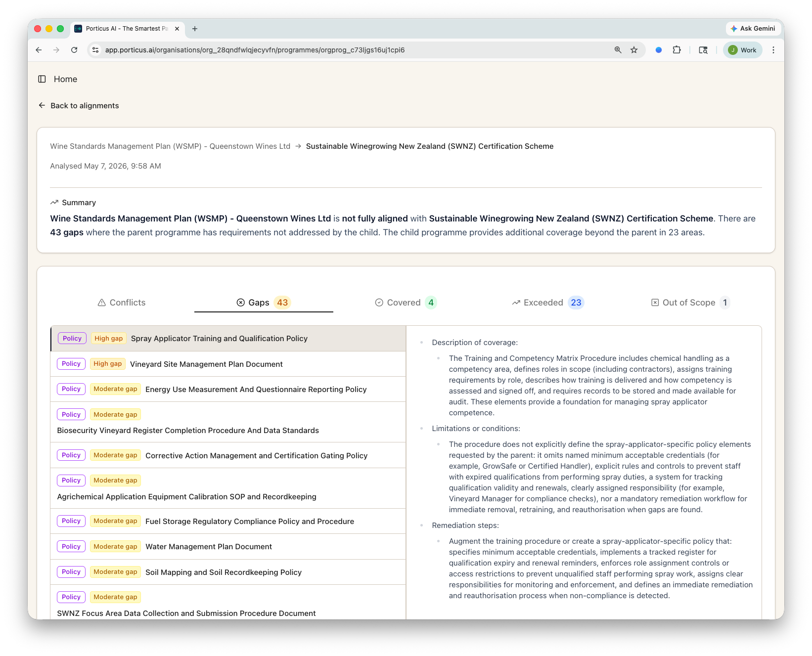Select the Gaps tab
The width and height of the screenshot is (812, 656).
point(264,303)
